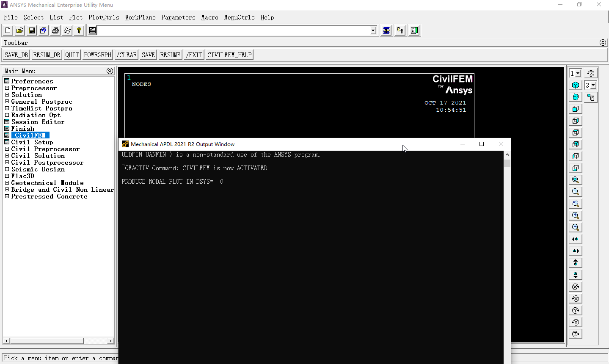Click Output Window scrollbar up arrow
The width and height of the screenshot is (609, 364).
point(507,155)
